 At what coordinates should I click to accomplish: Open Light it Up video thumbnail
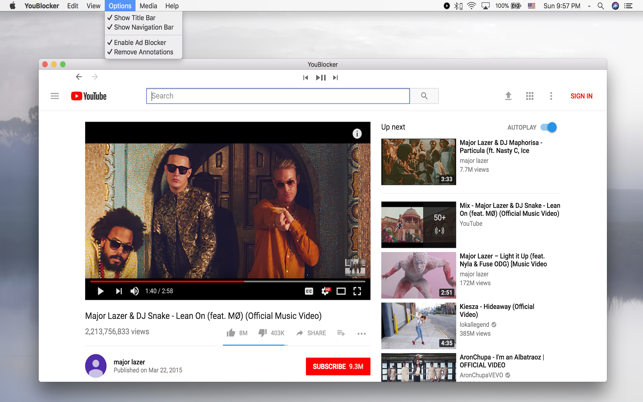point(418,275)
